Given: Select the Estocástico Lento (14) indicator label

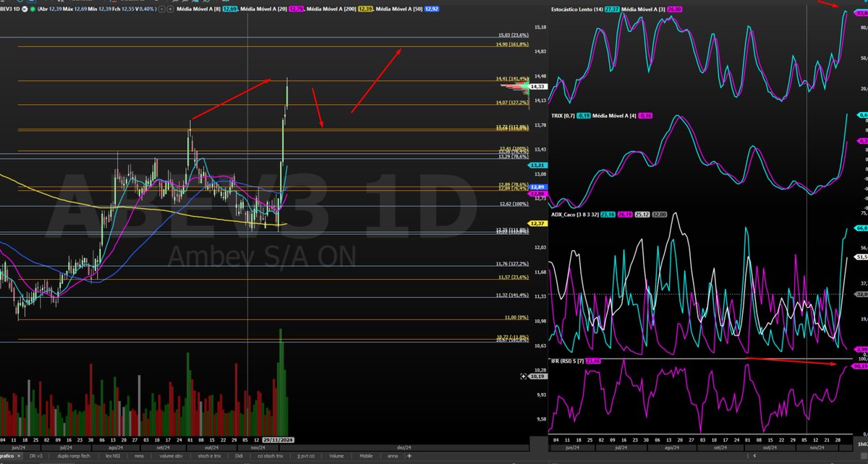Looking at the screenshot, I should [x=577, y=9].
